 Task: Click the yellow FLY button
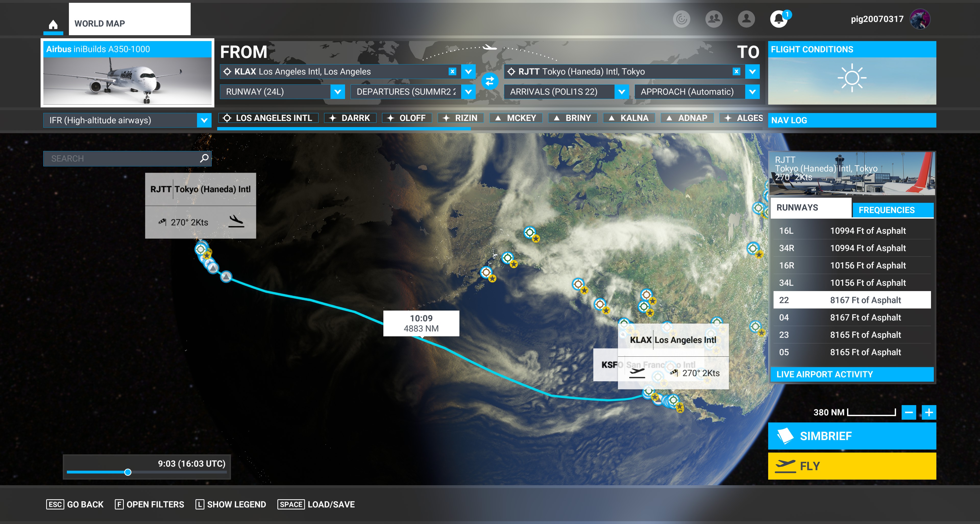tap(852, 466)
